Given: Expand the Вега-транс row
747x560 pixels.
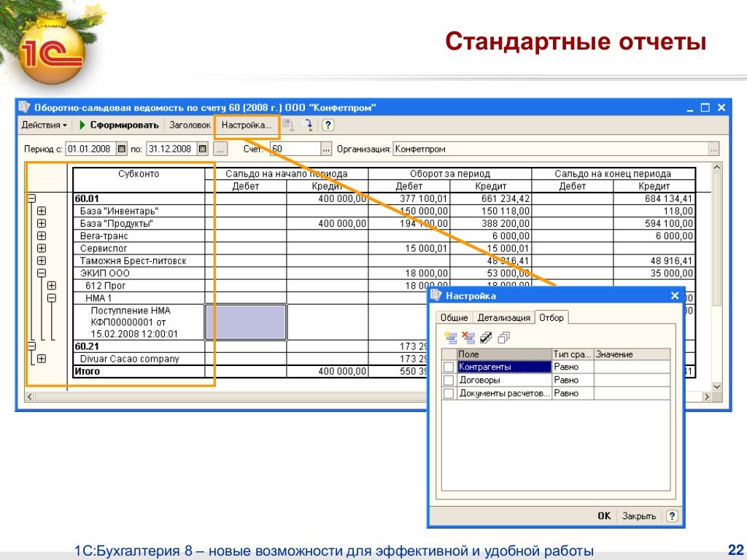Looking at the screenshot, I should coord(42,236).
